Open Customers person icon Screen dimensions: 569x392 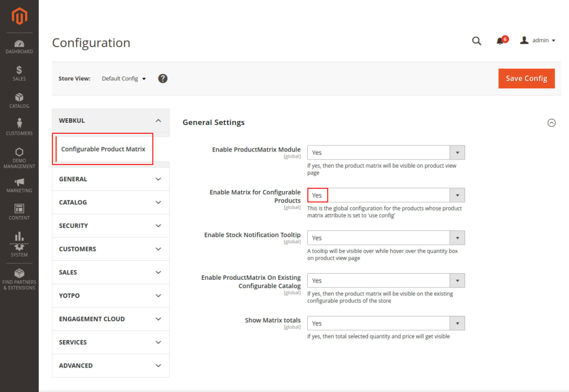tap(19, 124)
